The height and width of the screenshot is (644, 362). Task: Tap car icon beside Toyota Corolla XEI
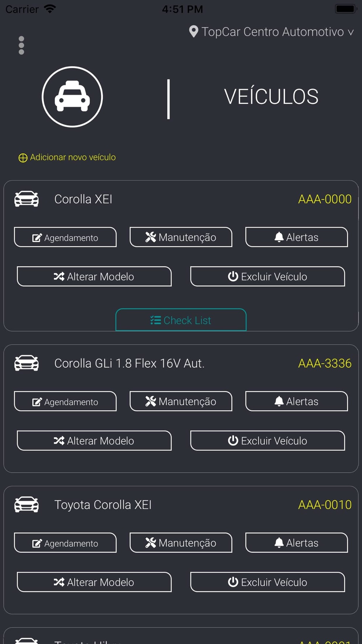(26, 504)
